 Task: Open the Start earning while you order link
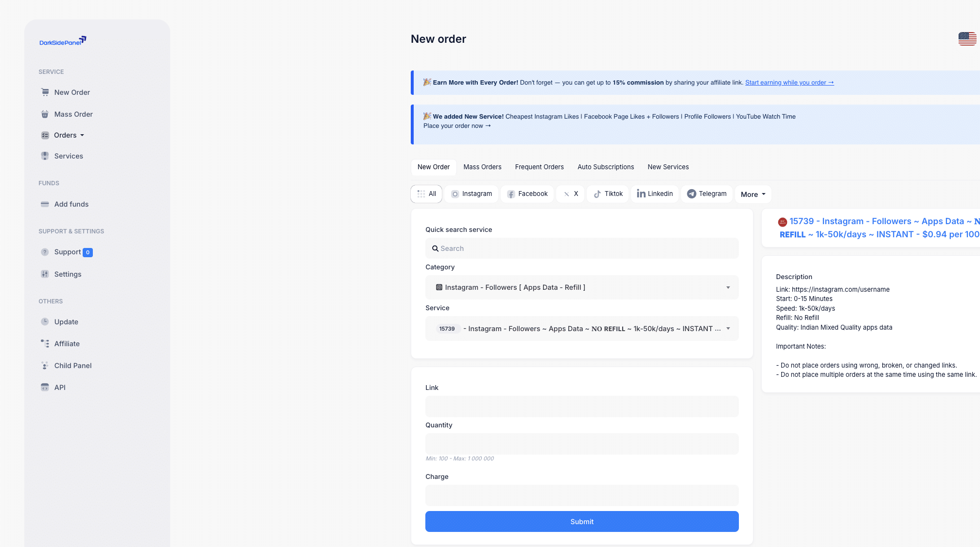point(789,83)
